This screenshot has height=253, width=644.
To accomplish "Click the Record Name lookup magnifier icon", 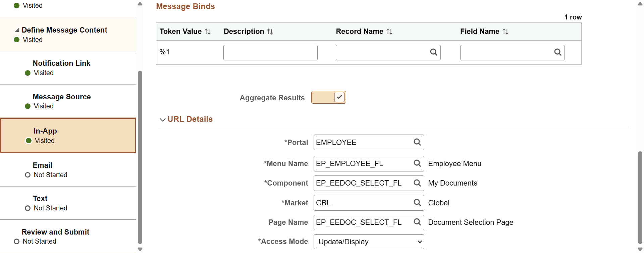I will click(433, 52).
